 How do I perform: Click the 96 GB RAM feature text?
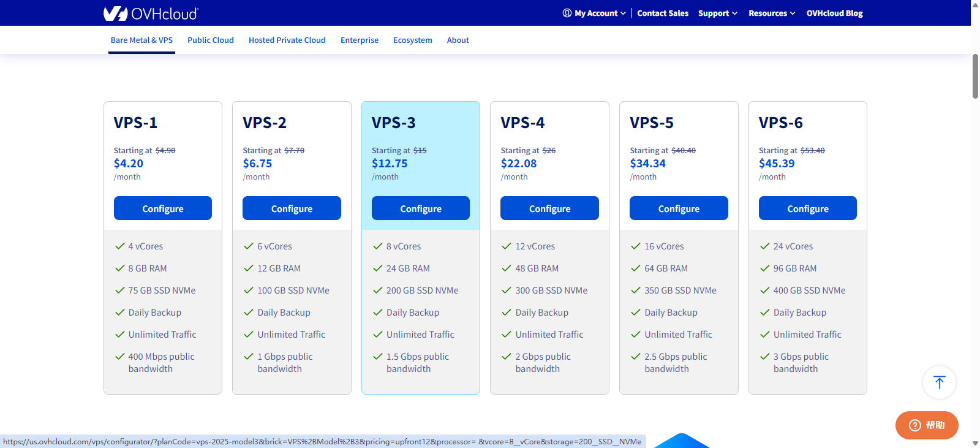tap(795, 268)
